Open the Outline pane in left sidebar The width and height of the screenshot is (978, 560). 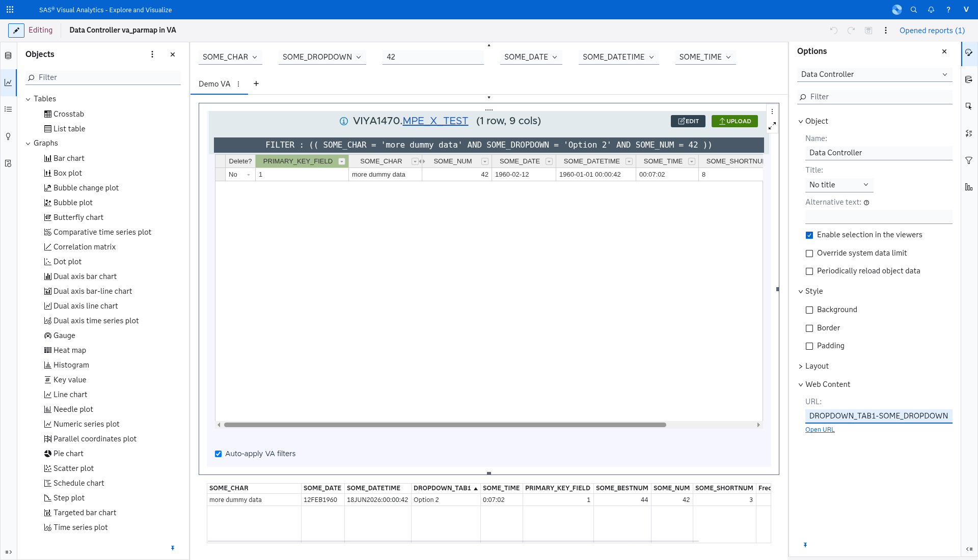point(8,109)
